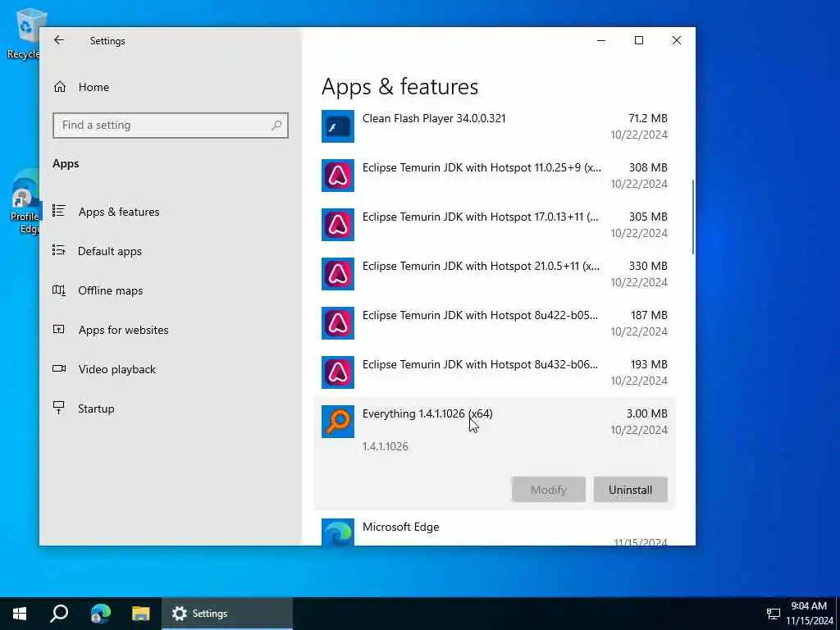Screen dimensions: 840x630
Task: Select Eclipse Temurin JDK 8u432-b06 entry
Action: tap(495, 373)
